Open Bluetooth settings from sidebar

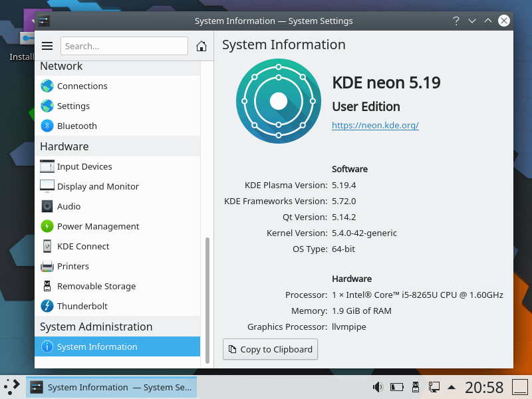(76, 126)
